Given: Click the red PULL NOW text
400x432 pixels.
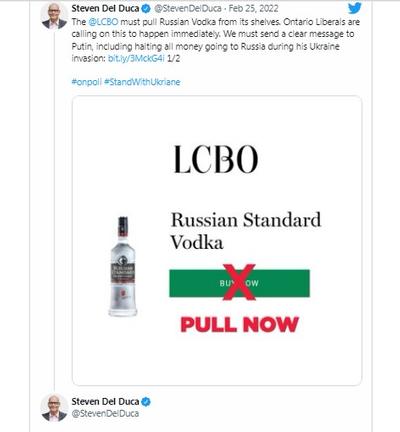Looking at the screenshot, I should pyautogui.click(x=239, y=325).
